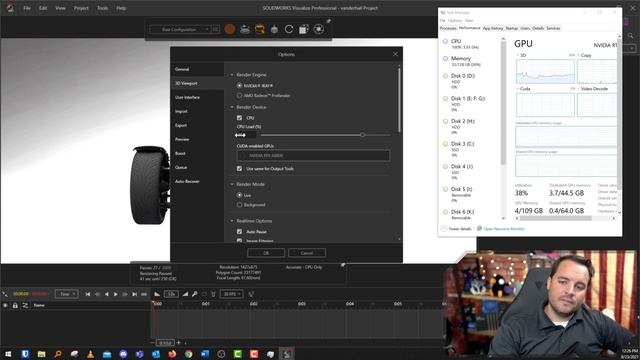
Task: Click the timeline filter icon beside Name
Action: coord(25,305)
